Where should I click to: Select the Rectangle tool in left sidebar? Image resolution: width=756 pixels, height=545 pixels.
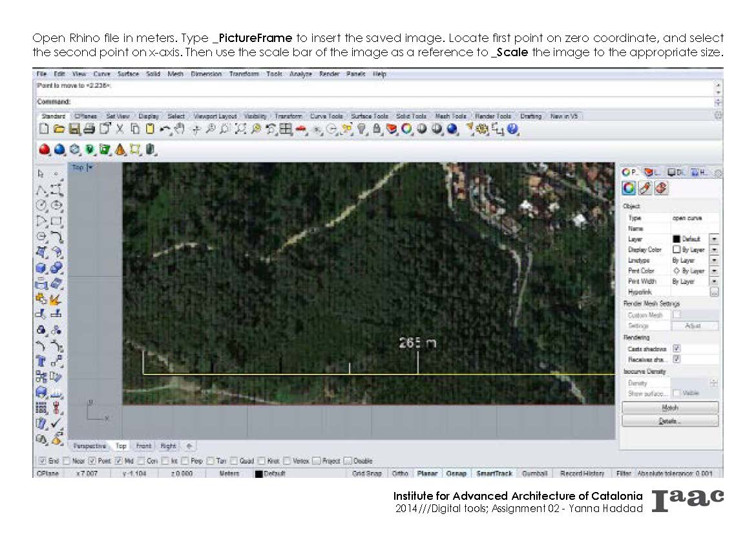[x=57, y=221]
